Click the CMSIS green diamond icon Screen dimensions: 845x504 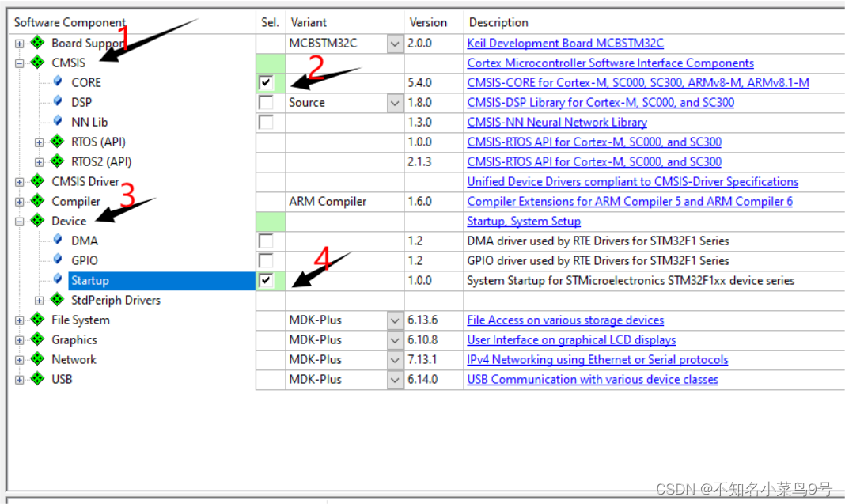tap(37, 62)
